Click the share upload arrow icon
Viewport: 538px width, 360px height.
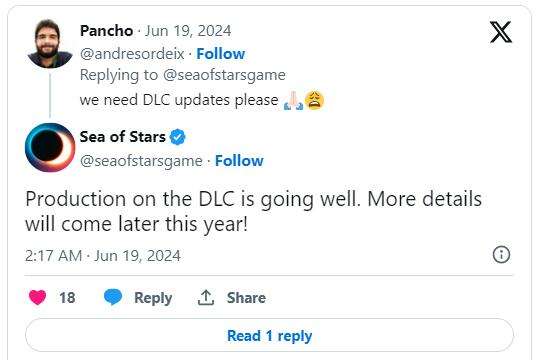(206, 298)
